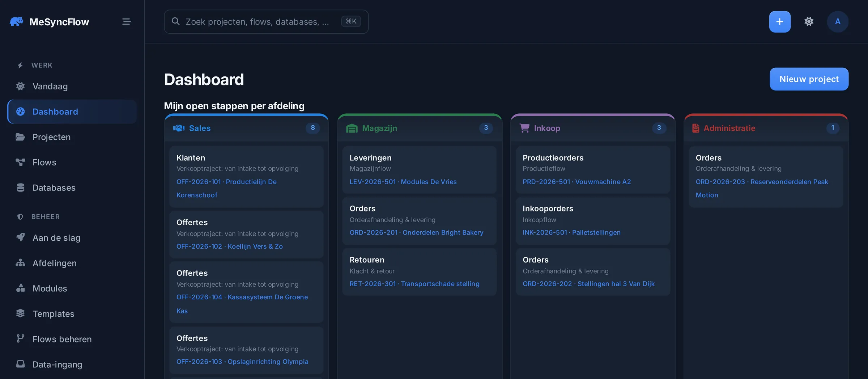Open link OFF-2026-104 Kassasysteem De Groene Kas
The image size is (868, 379).
[x=242, y=304]
